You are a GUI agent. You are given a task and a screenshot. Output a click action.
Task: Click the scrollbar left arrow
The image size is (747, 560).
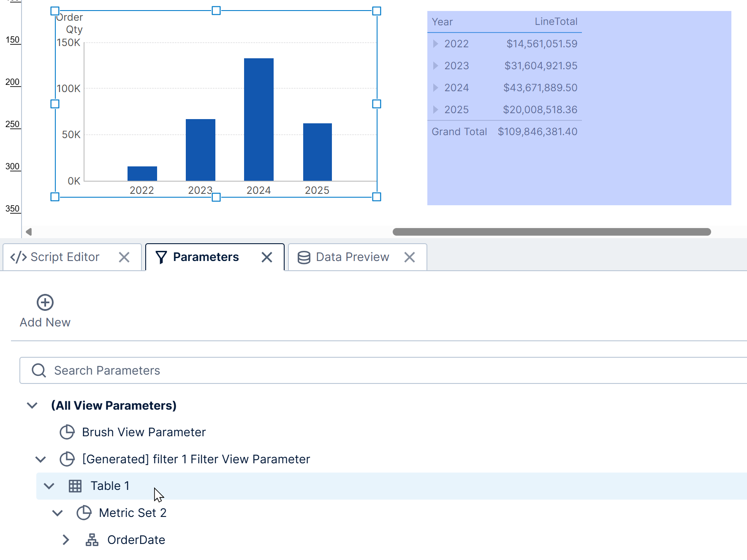click(29, 232)
